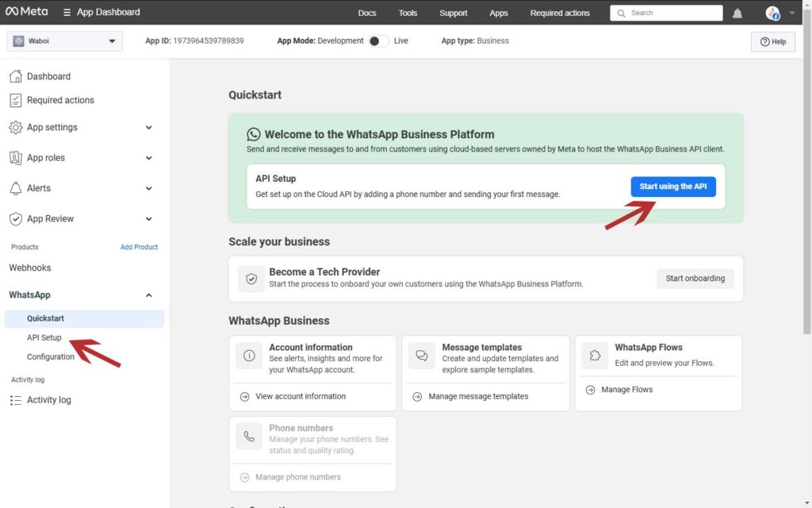The width and height of the screenshot is (812, 508).
Task: Click the Account information info icon
Action: point(249,356)
